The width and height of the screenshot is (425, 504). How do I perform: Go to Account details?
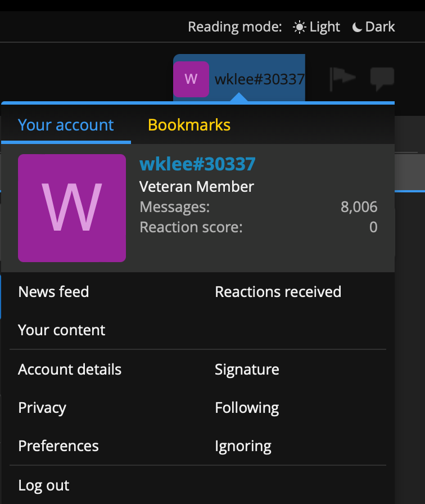70,370
